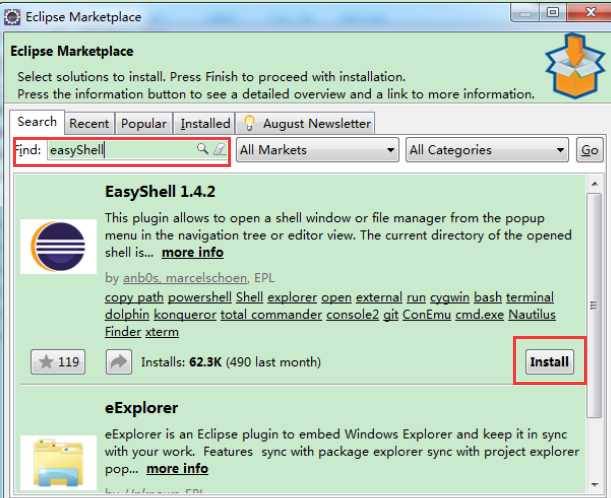Click the EasyShell Eclipse logo thumbnail
Viewport: 611px width, 498px height.
(58, 247)
